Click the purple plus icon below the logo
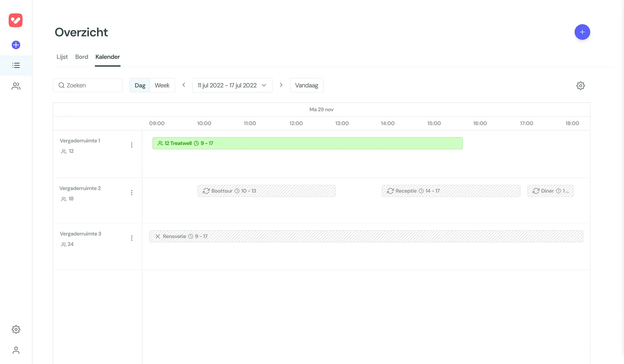Viewport: 624px width, 364px height. [x=16, y=45]
